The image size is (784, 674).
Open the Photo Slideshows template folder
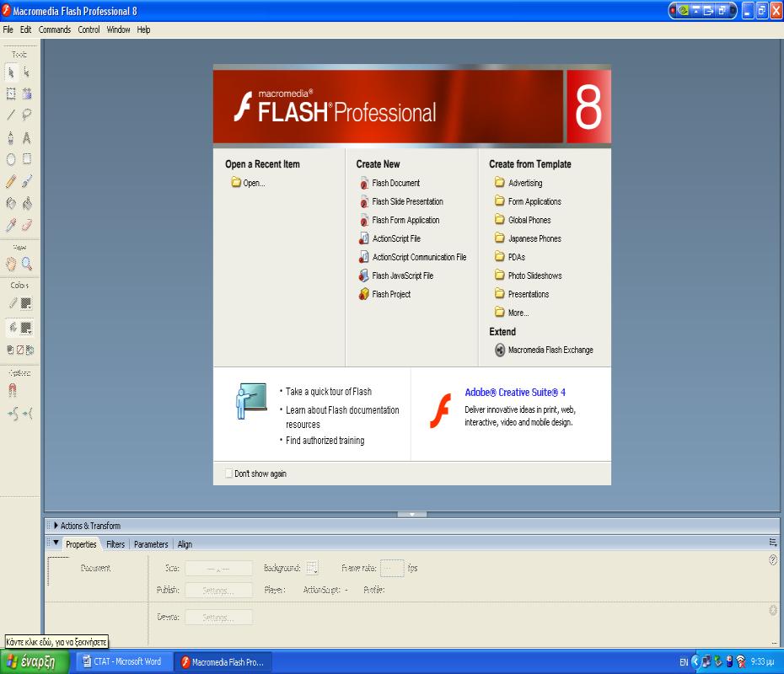click(529, 275)
